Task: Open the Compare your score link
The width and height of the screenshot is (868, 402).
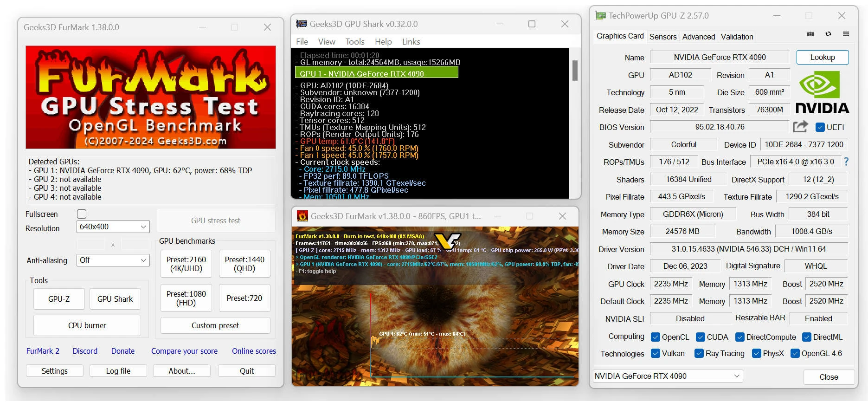Action: tap(184, 351)
